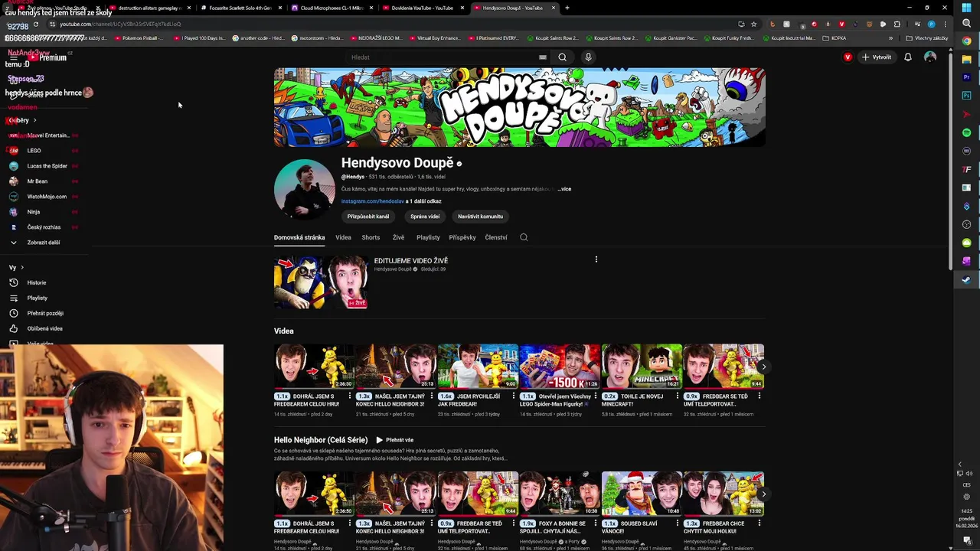
Task: Open the Členství channel tab
Action: coord(496,237)
